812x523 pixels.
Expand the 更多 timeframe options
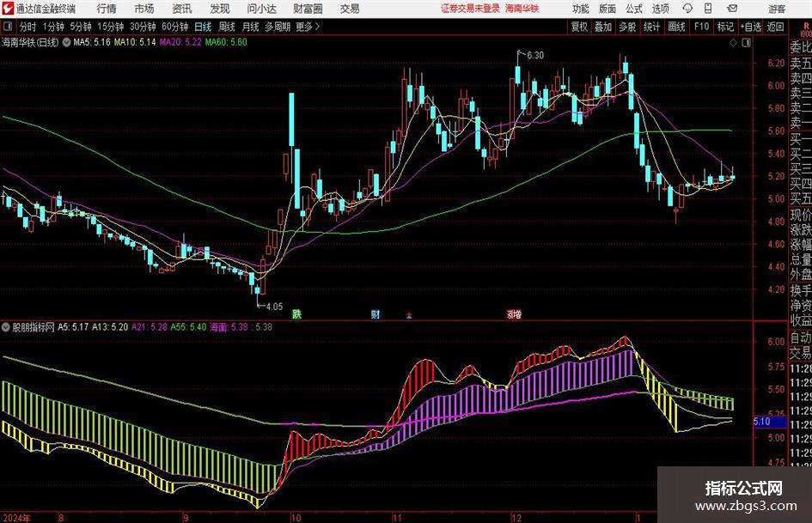308,27
